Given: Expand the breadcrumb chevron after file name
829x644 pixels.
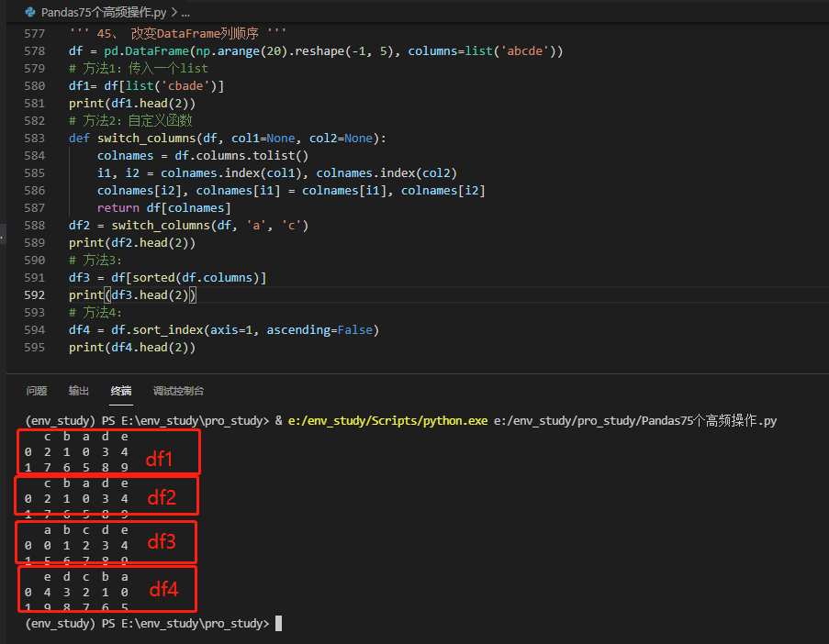Looking at the screenshot, I should (174, 12).
